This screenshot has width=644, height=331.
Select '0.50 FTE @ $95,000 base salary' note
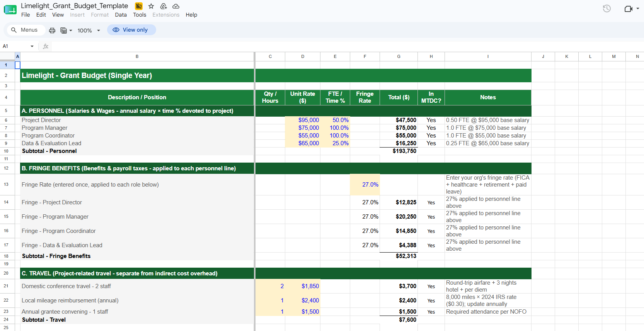pyautogui.click(x=488, y=120)
